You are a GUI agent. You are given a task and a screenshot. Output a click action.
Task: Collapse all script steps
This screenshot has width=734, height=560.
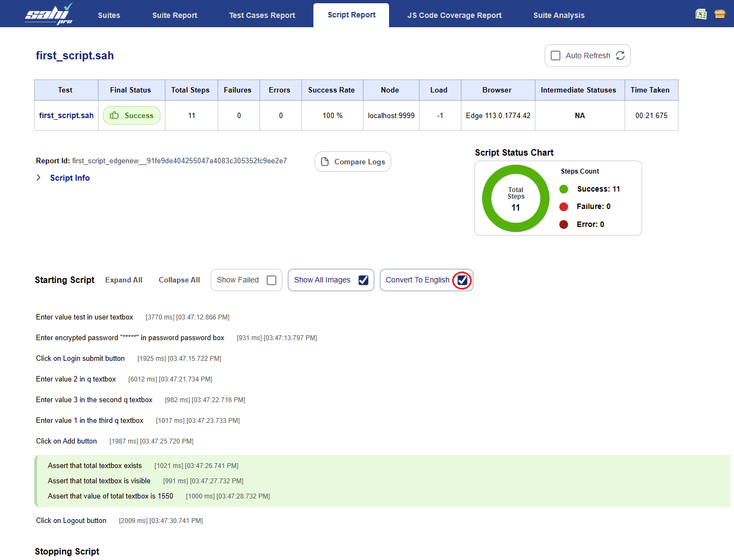pos(179,280)
